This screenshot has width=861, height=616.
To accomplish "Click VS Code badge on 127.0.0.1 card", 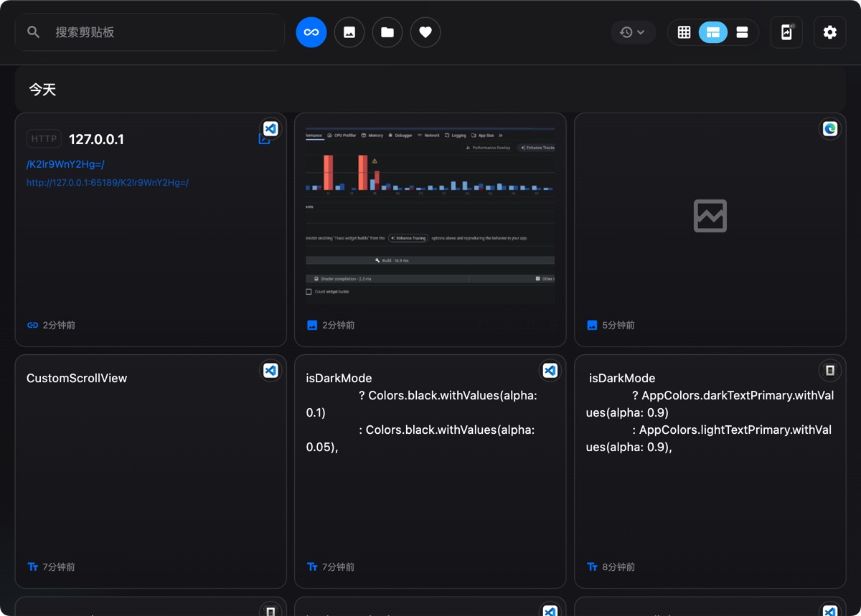I will point(270,129).
